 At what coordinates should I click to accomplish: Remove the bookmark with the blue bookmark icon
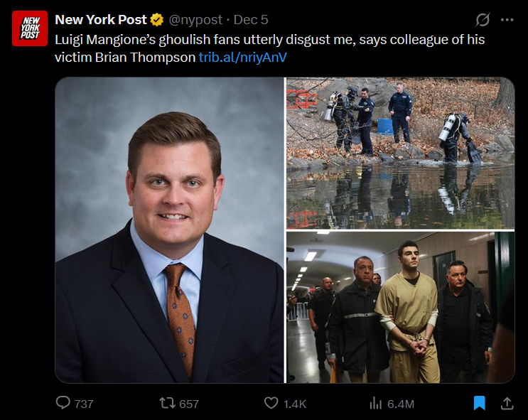coord(480,403)
